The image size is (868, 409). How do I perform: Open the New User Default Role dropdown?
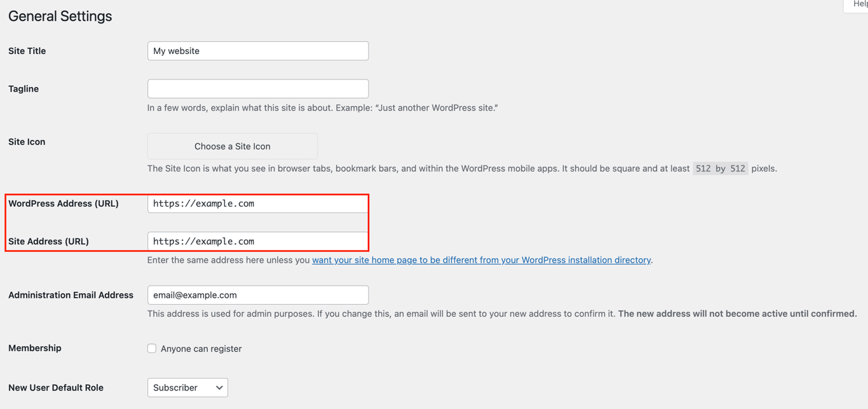187,387
